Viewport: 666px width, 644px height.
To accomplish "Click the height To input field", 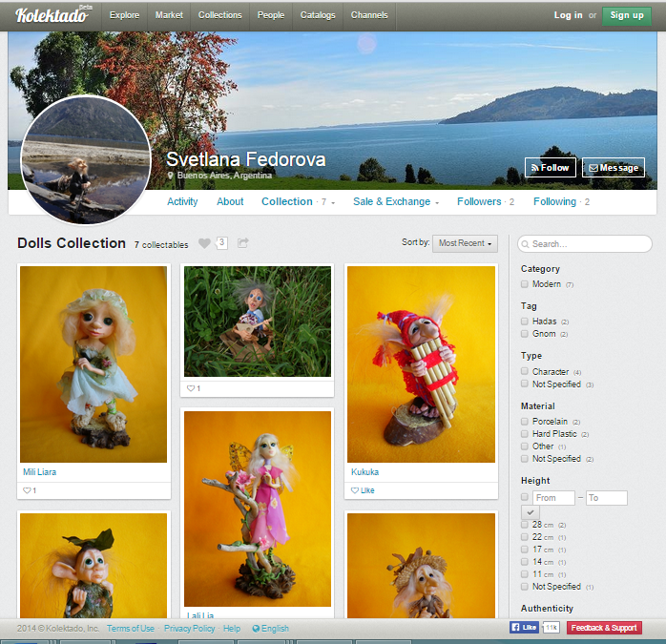I will click(x=606, y=497).
